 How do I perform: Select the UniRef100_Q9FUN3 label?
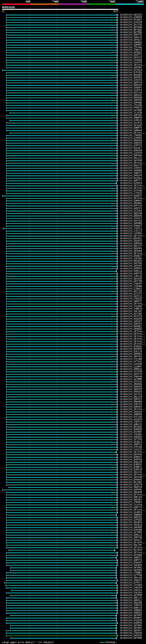pos(131,67)
